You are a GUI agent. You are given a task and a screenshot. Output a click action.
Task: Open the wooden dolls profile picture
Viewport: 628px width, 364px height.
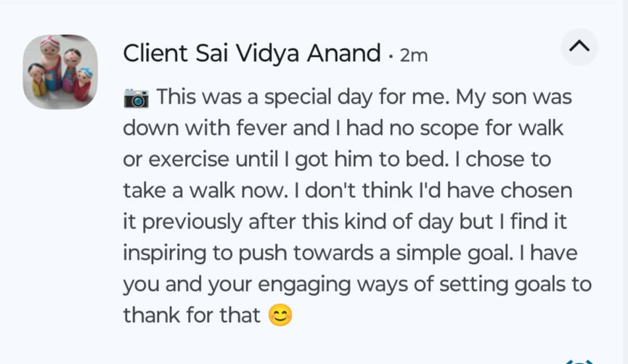pos(60,71)
